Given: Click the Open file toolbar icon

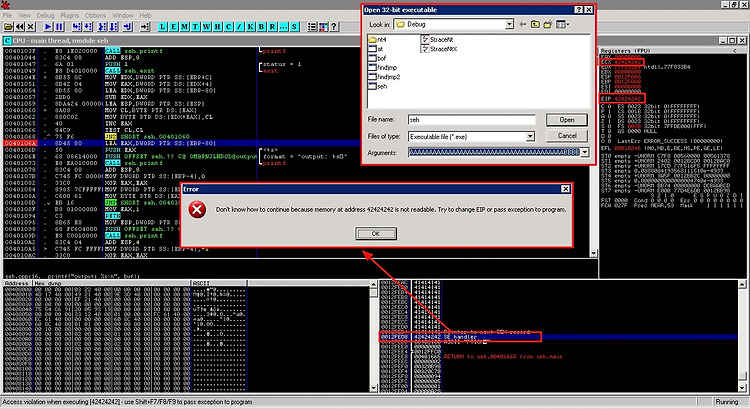Looking at the screenshot, I should coord(8,27).
